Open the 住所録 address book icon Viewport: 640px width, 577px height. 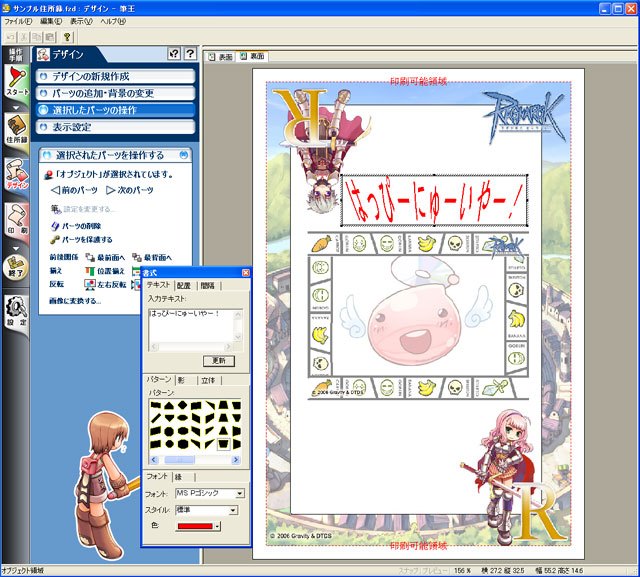17,128
